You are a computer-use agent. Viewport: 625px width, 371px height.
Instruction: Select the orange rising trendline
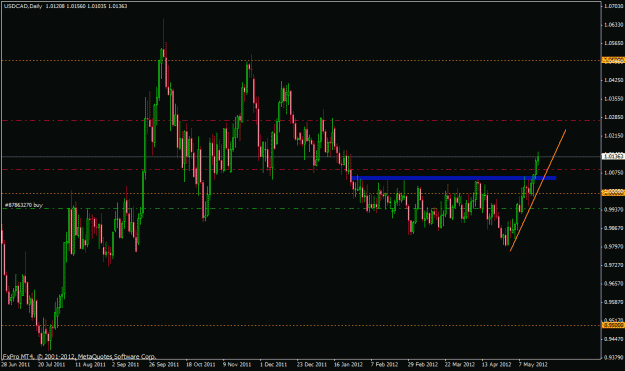538,190
